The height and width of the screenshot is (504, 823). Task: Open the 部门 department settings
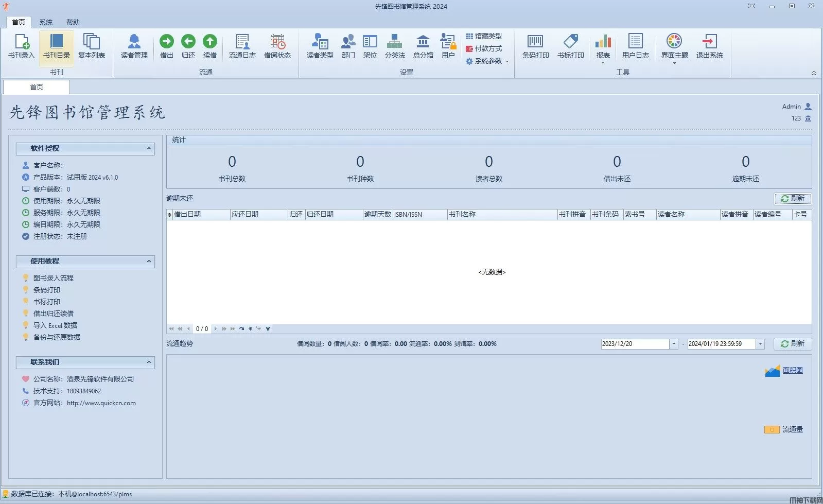click(348, 46)
